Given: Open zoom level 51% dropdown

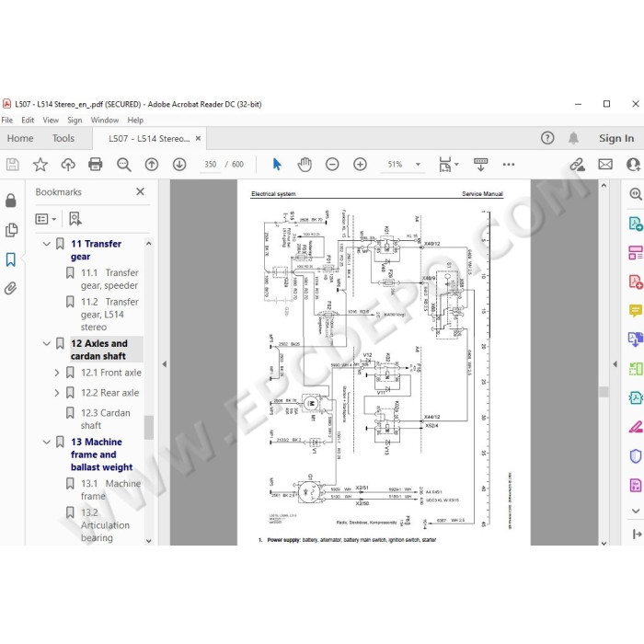Looking at the screenshot, I should point(418,165).
